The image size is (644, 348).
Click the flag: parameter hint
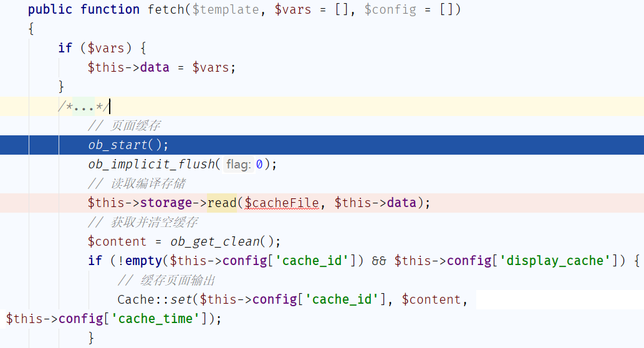239,165
